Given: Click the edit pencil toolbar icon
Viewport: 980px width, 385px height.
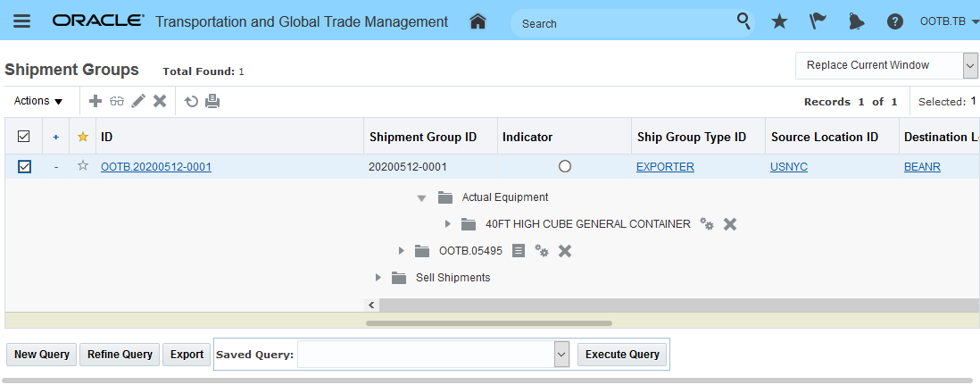Looking at the screenshot, I should [138, 101].
